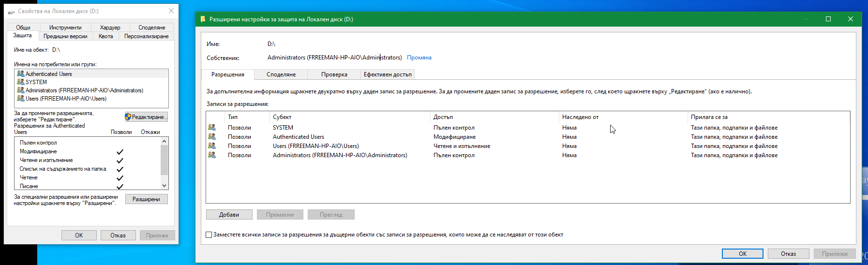
Task: Click Модифициране access cell of Authenticated Users
Action: (x=454, y=137)
